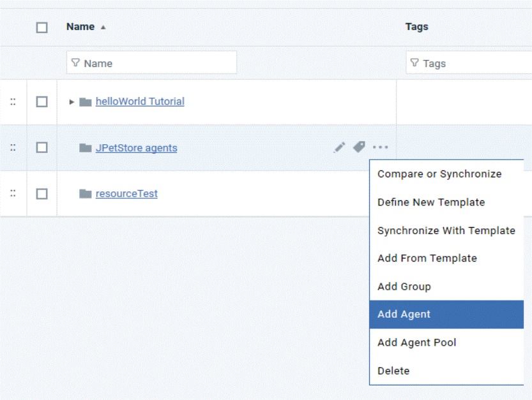Click the sort arrow on the Name column
Image resolution: width=532 pixels, height=400 pixels.
point(102,27)
